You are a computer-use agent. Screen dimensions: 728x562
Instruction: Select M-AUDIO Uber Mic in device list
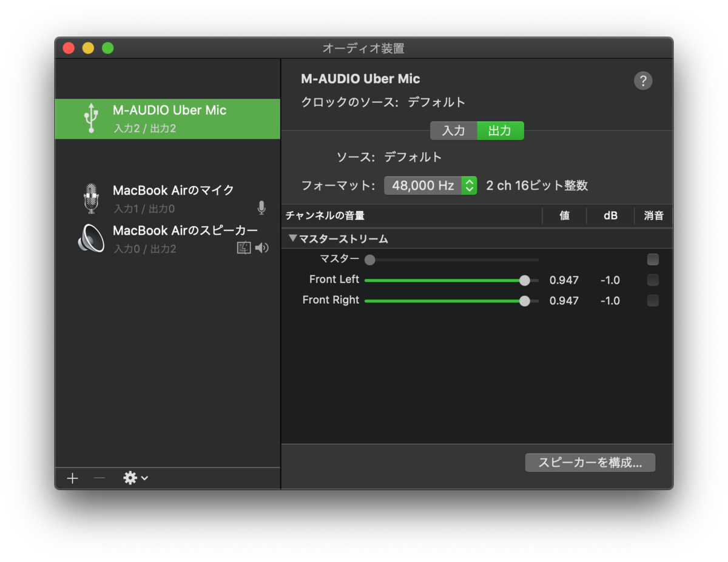(x=167, y=119)
